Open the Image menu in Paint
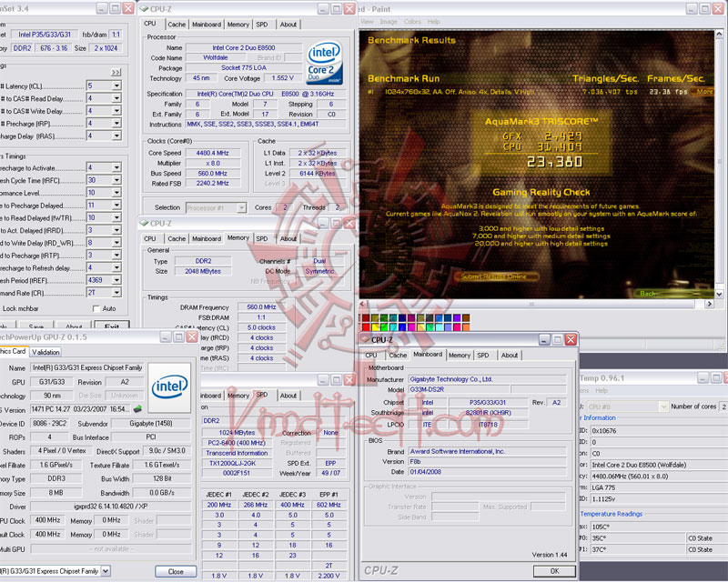The height and width of the screenshot is (582, 728). click(x=389, y=22)
